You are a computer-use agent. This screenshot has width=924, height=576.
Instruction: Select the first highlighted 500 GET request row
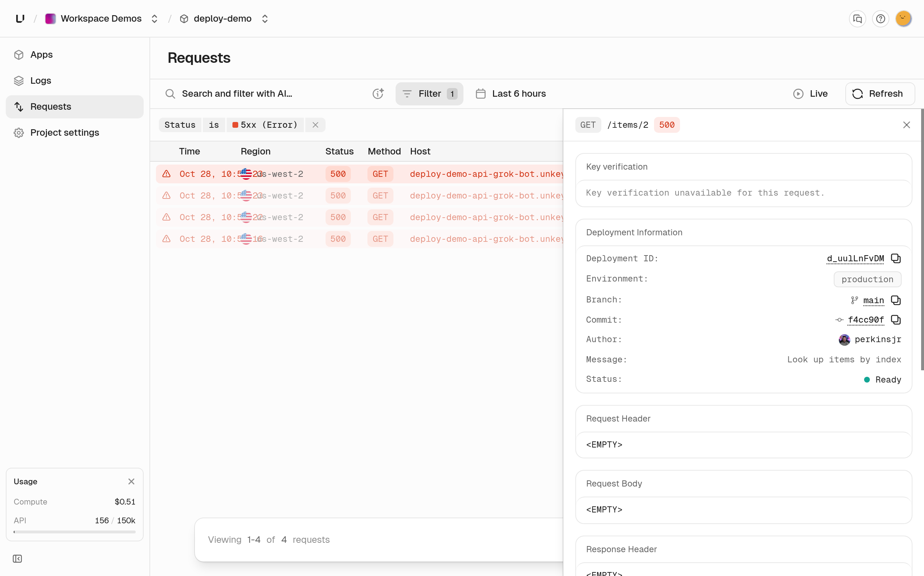pyautogui.click(x=359, y=174)
